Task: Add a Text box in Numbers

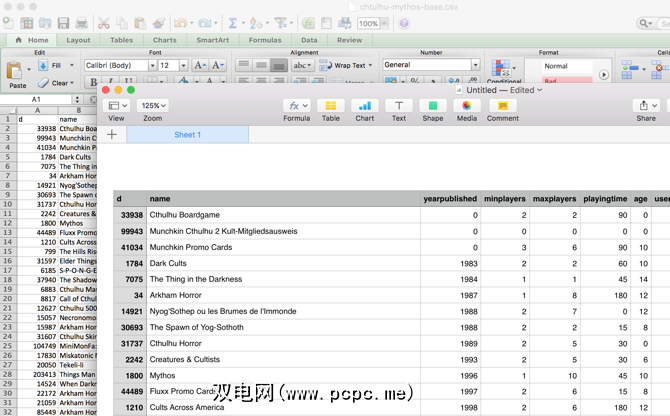Action: (398, 106)
